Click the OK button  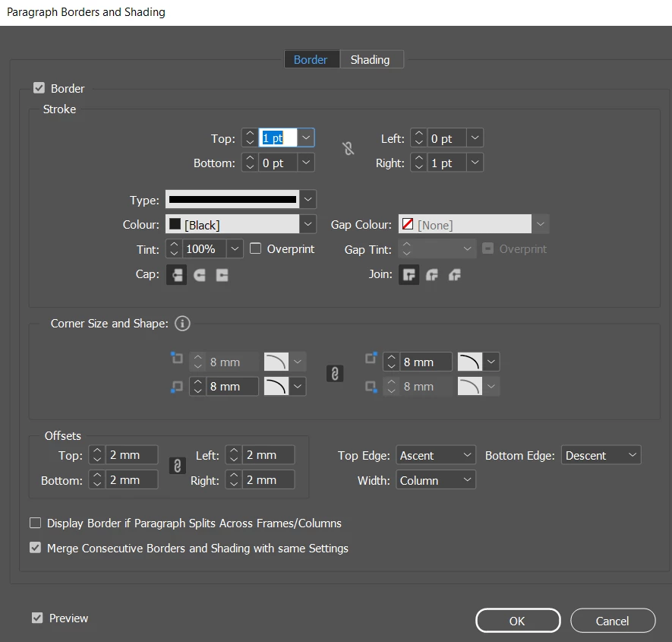point(518,621)
